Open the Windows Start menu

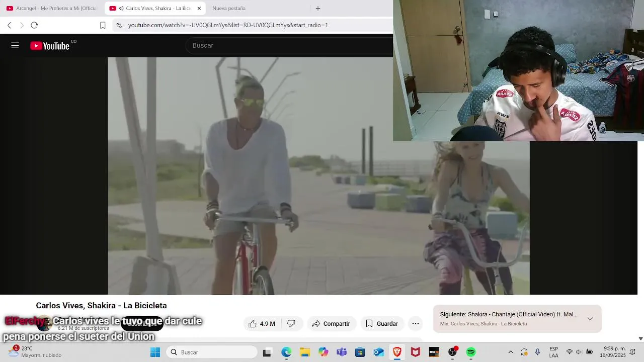155,352
